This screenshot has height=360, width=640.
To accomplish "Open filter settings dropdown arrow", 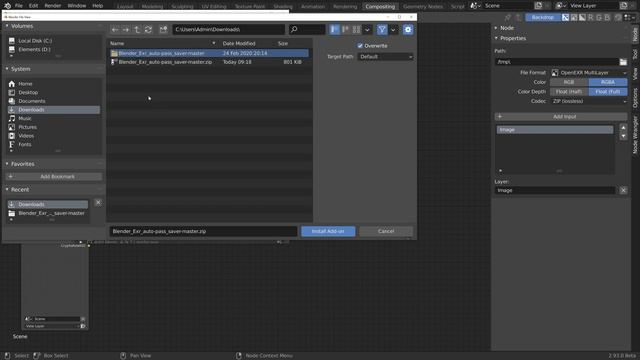I will 393,29.
